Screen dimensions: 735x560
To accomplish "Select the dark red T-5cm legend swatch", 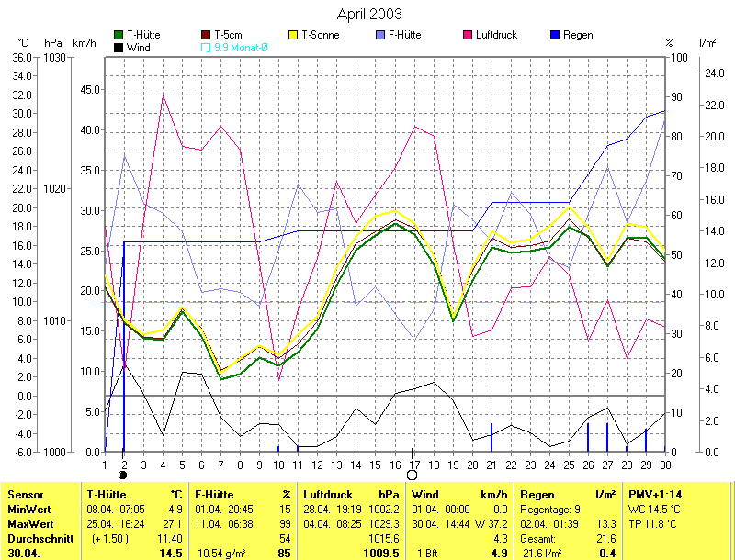I will pyautogui.click(x=206, y=35).
